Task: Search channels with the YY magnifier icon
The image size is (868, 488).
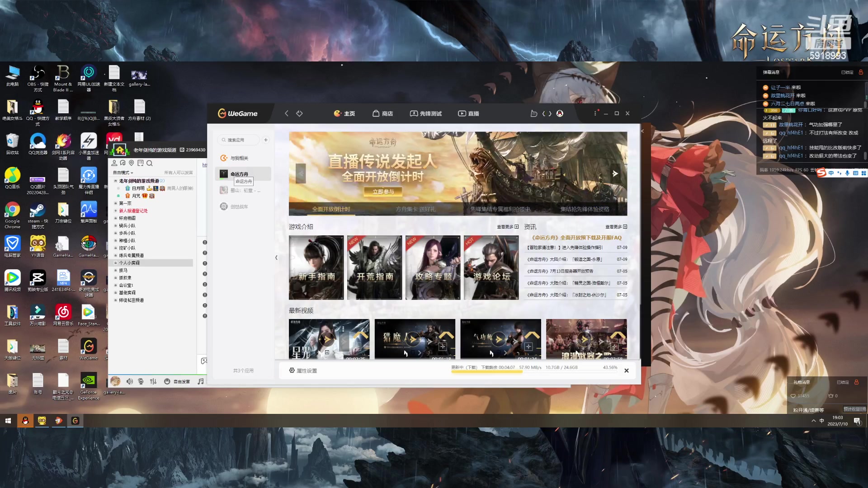Action: click(150, 163)
